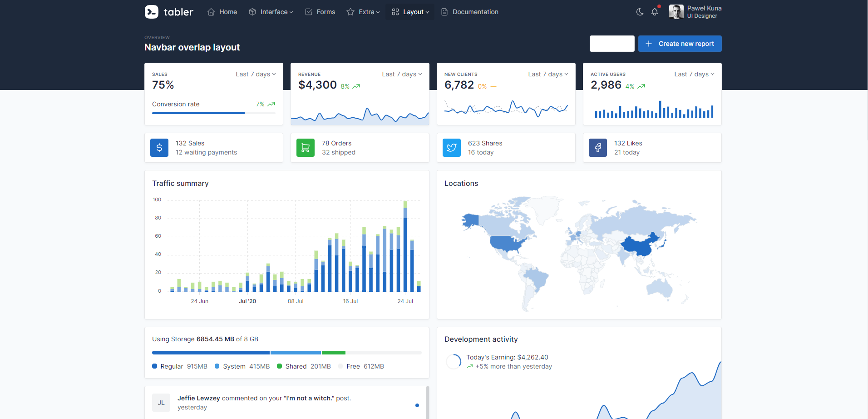Click the Shared storage legend dot
This screenshot has height=419, width=868.
(280, 366)
